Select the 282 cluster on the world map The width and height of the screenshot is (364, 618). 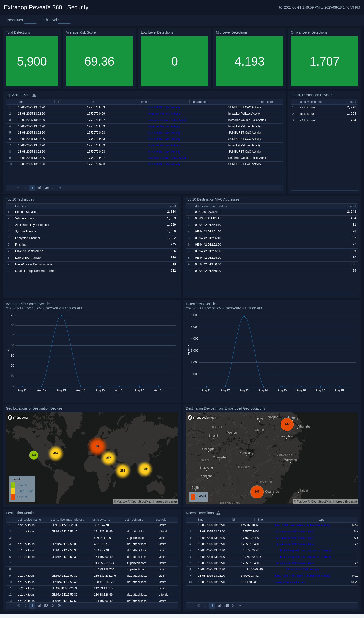point(123,471)
